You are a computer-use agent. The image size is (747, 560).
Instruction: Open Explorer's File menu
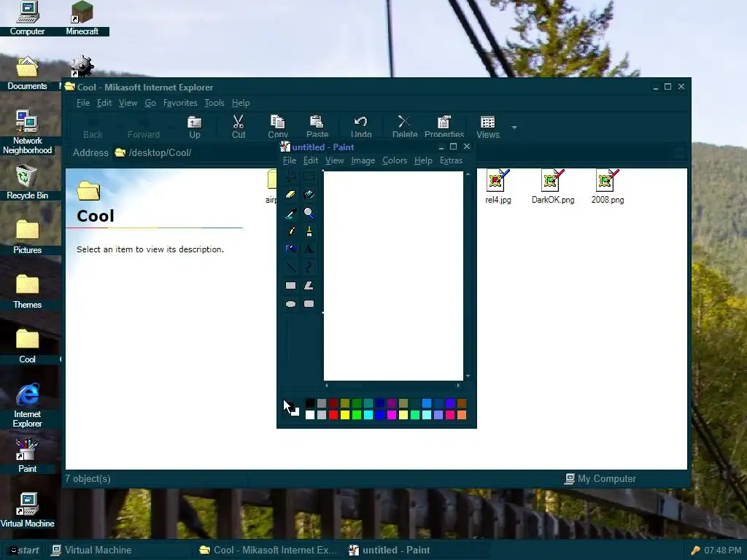(83, 103)
